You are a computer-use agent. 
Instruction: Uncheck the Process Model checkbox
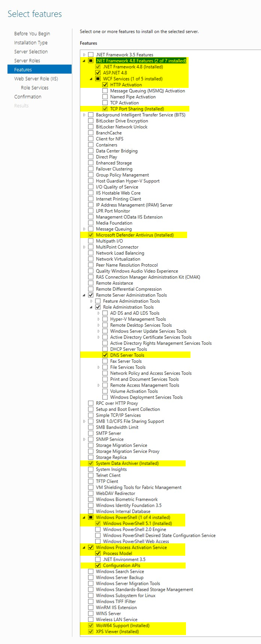98,553
